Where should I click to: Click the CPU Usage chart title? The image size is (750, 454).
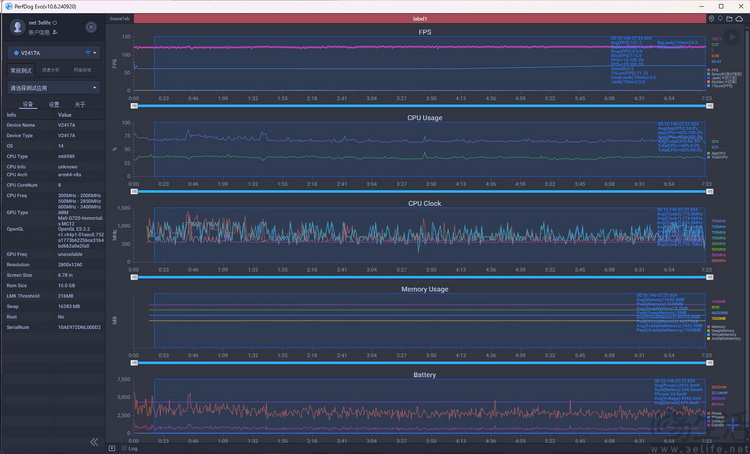(425, 118)
